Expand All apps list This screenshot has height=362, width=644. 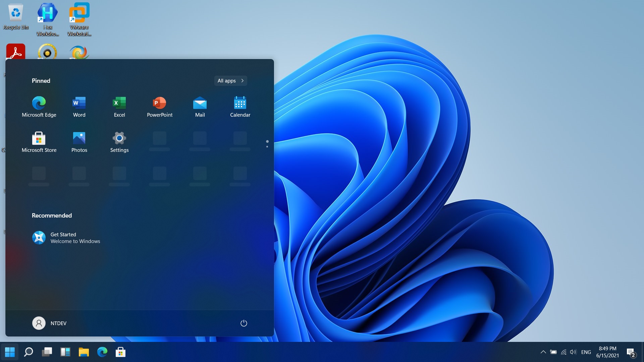point(230,80)
